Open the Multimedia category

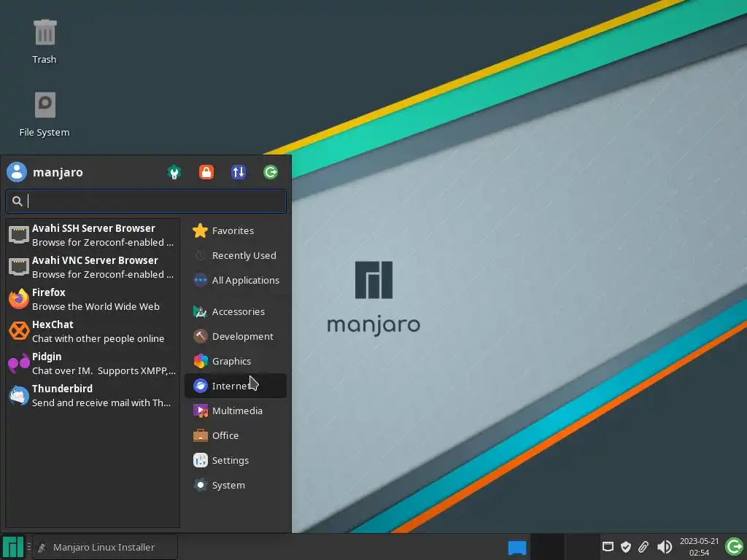pyautogui.click(x=236, y=411)
